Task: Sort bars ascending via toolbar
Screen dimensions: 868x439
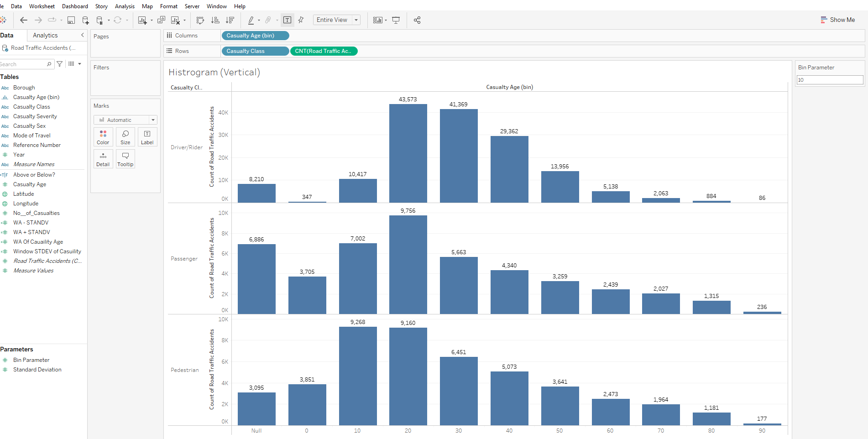Action: click(x=215, y=20)
